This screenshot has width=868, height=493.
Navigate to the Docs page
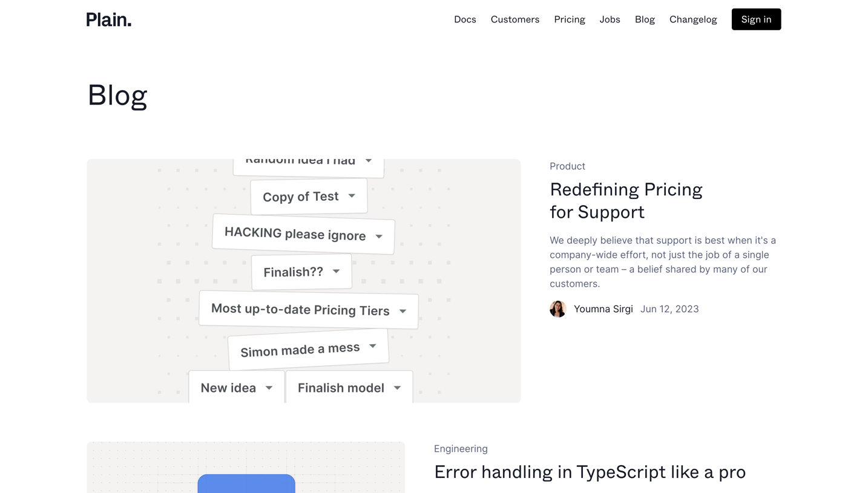pyautogui.click(x=465, y=19)
